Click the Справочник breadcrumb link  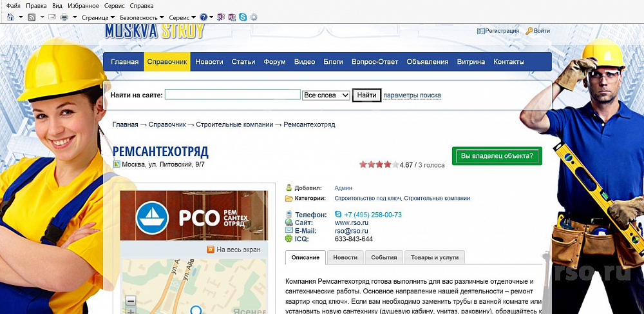tap(167, 124)
